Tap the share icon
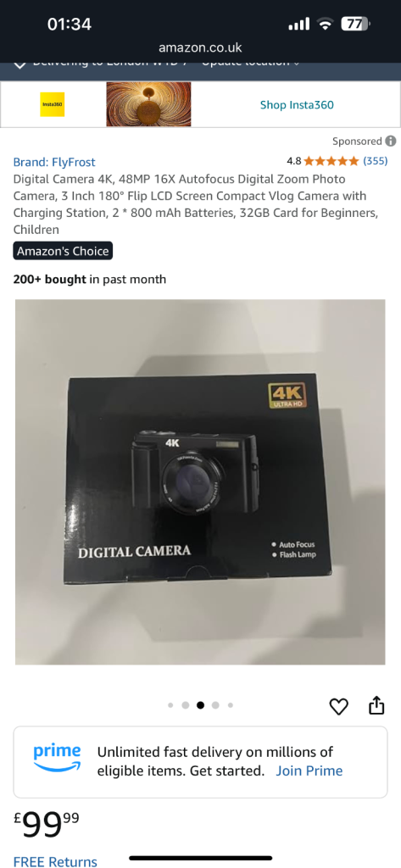This screenshot has width=401, height=868. coord(376,705)
